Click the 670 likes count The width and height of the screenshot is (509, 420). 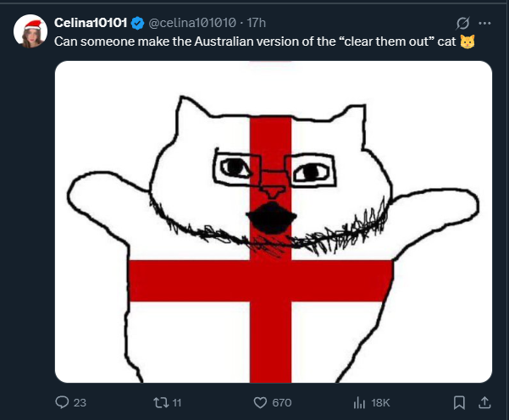283,402
